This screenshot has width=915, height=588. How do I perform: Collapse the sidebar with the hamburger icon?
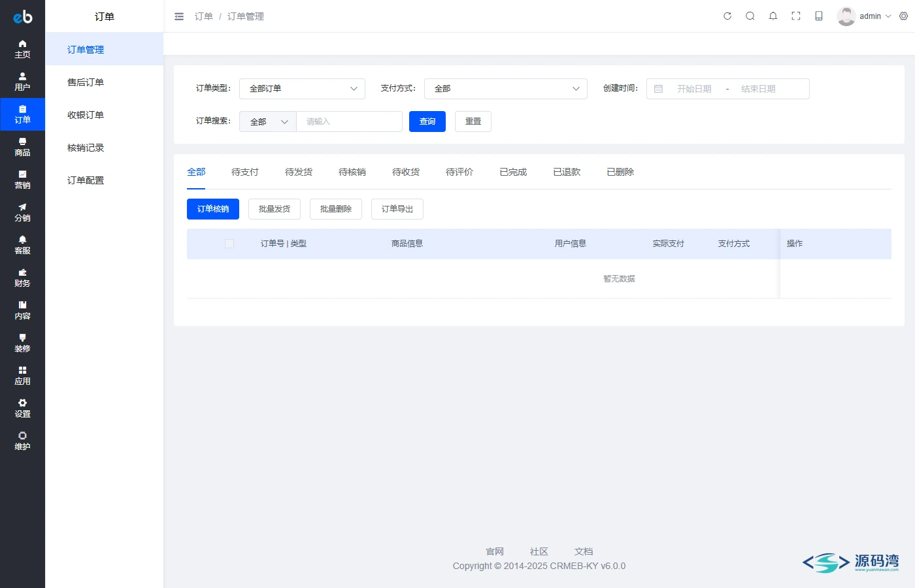tap(179, 16)
